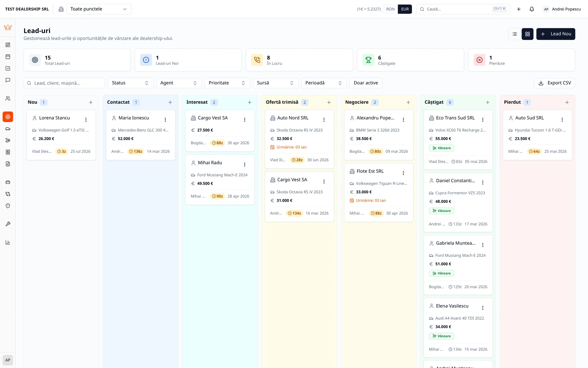Click the Lead, client, mașină search field

[x=64, y=83]
